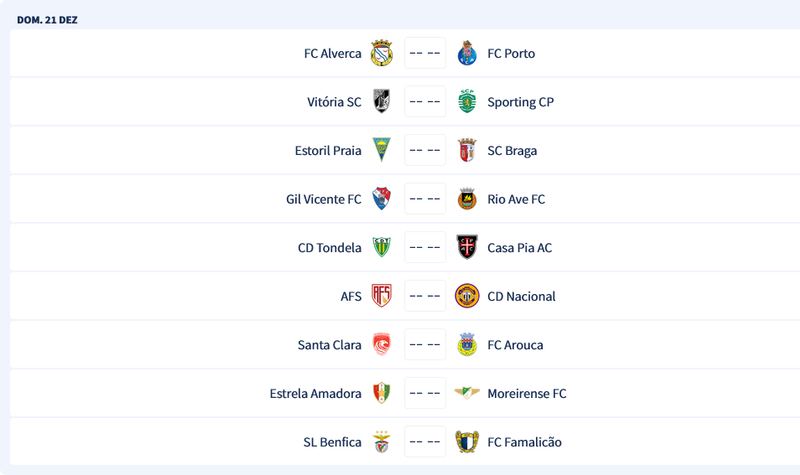800x475 pixels.
Task: Open the CD Tondela team link
Action: point(329,247)
